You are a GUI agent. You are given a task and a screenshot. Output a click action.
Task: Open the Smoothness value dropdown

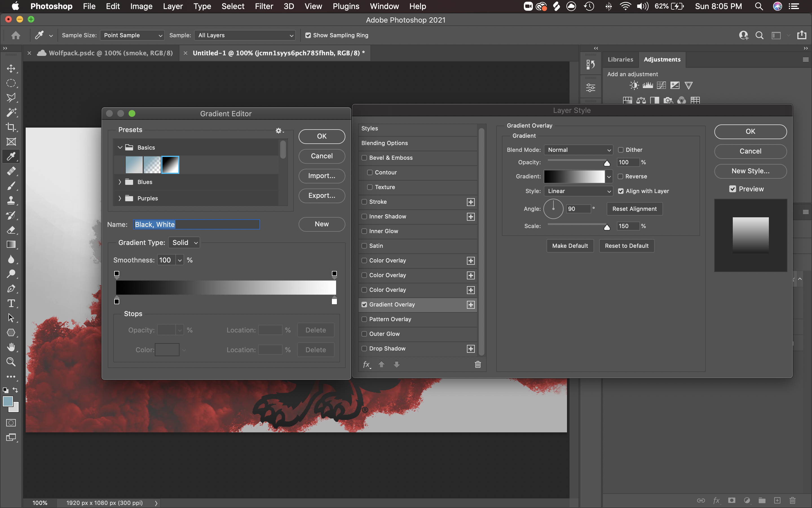180,260
